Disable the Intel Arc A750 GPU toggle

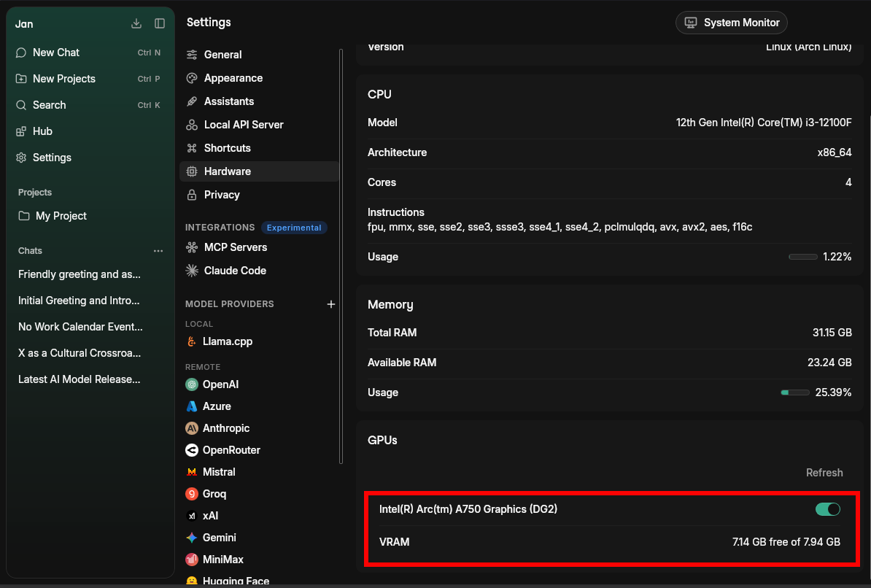(827, 509)
